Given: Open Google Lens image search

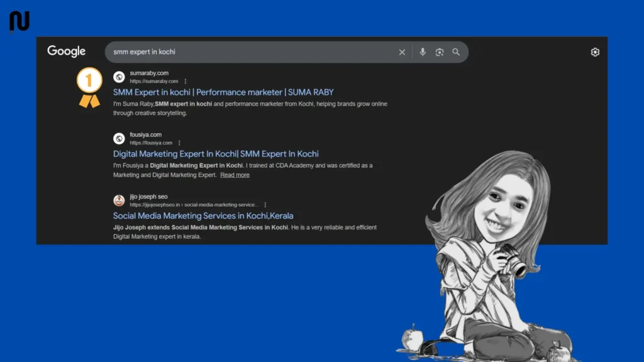Looking at the screenshot, I should (x=439, y=52).
